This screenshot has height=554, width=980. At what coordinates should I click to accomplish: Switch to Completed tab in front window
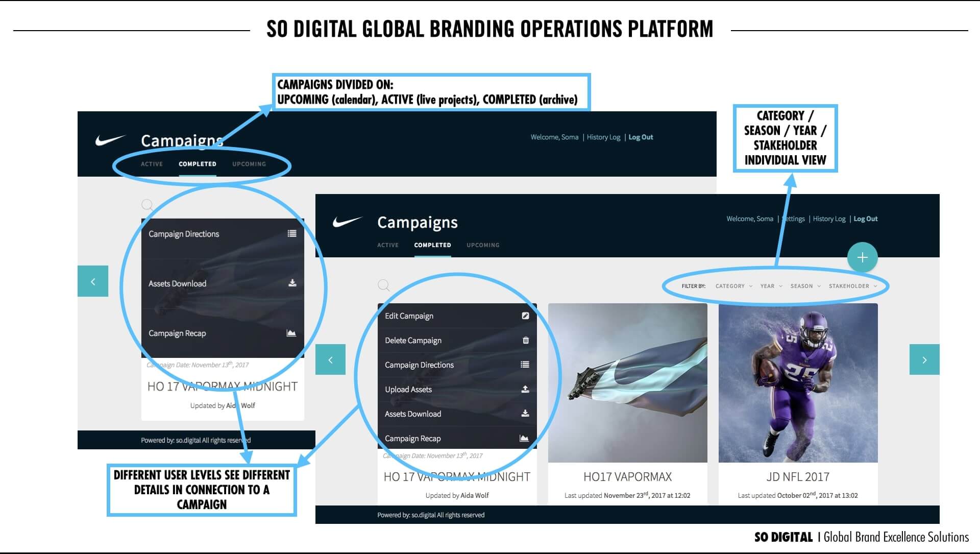click(x=433, y=245)
